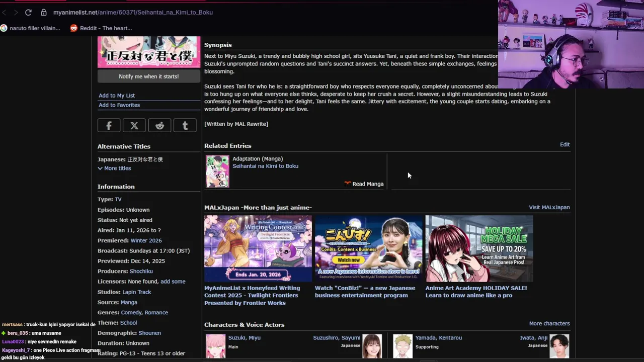Open the Writing Contest 2025 banner image
The width and height of the screenshot is (644, 362).
click(258, 248)
